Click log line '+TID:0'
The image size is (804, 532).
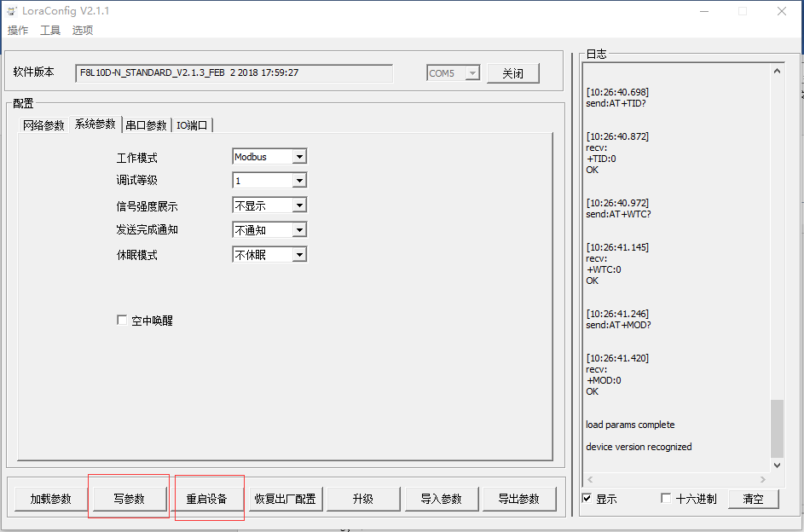(x=601, y=159)
